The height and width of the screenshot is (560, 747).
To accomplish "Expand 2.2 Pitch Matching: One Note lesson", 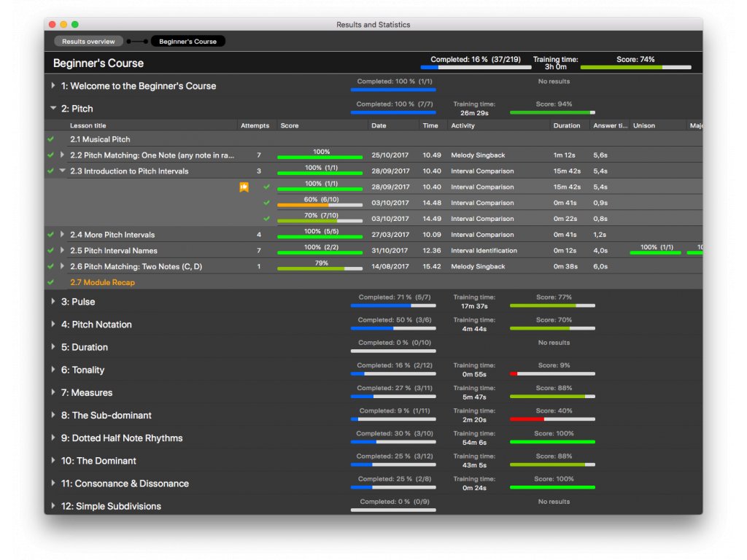I will (x=62, y=155).
